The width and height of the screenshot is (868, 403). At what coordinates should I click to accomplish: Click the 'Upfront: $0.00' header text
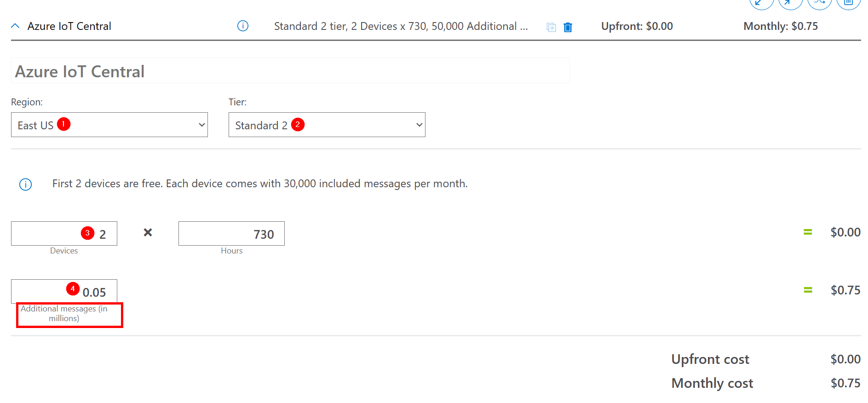(637, 26)
